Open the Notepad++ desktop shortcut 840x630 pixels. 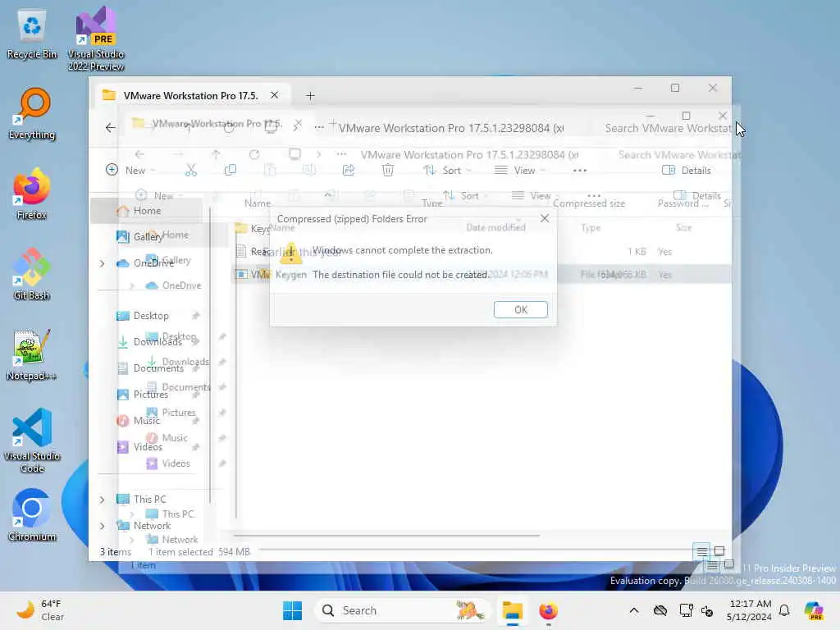coord(32,354)
